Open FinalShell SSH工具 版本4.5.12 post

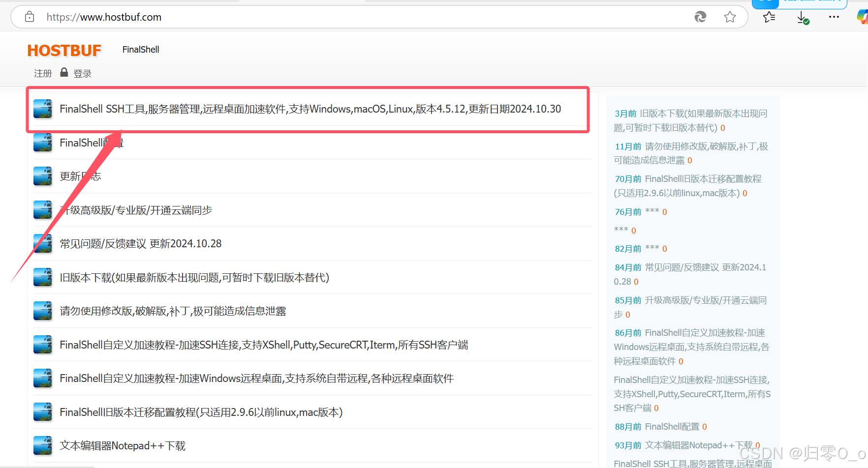click(x=310, y=109)
